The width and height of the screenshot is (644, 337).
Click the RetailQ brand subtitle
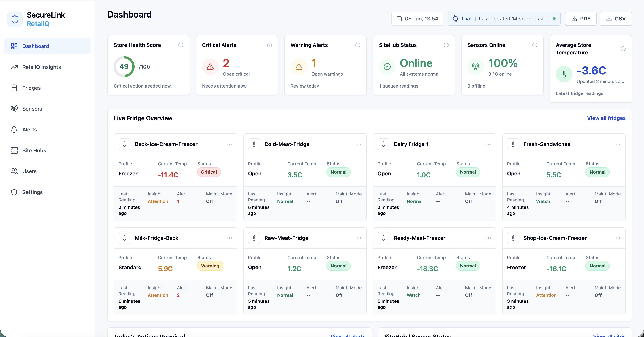(x=38, y=24)
